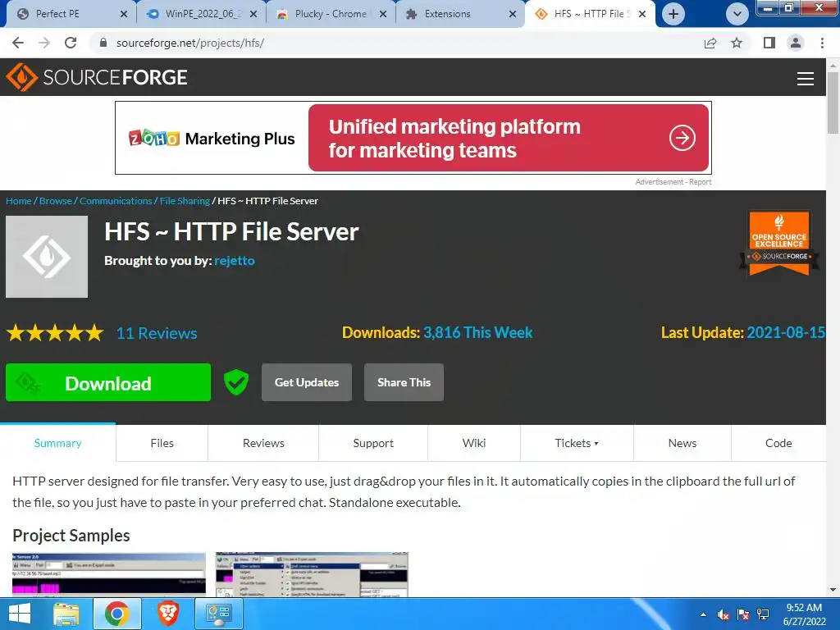Select the Support tab
Viewport: 840px width, 630px height.
click(373, 443)
